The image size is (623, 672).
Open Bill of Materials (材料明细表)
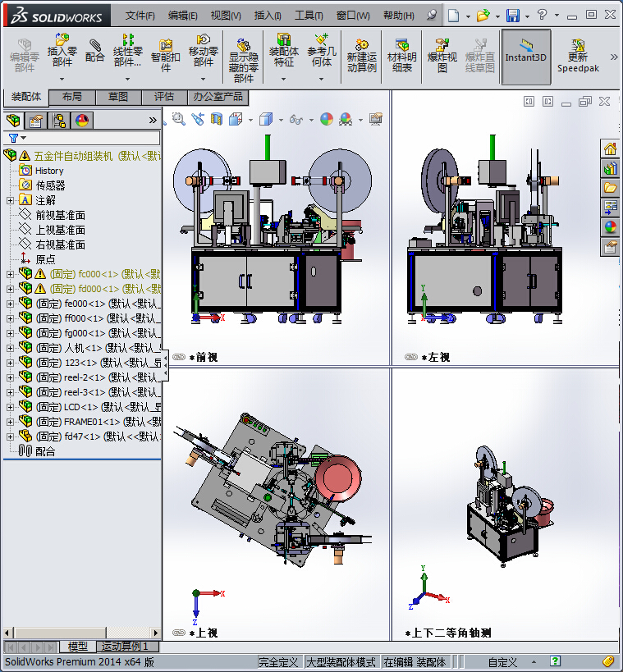point(401,56)
